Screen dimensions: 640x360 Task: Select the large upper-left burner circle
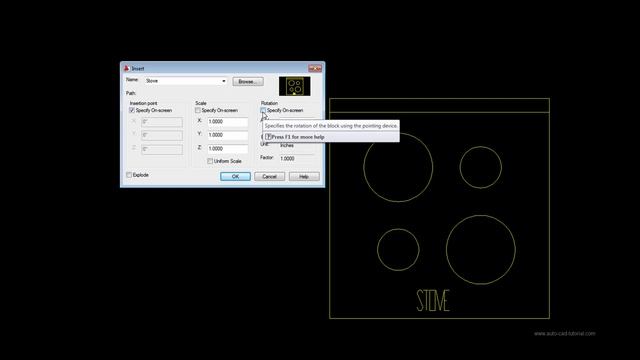[398, 167]
